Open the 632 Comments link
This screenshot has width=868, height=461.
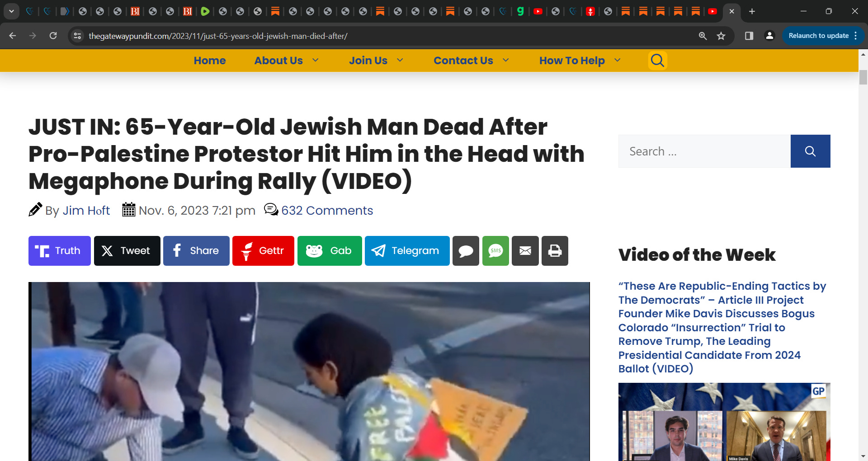tap(327, 211)
